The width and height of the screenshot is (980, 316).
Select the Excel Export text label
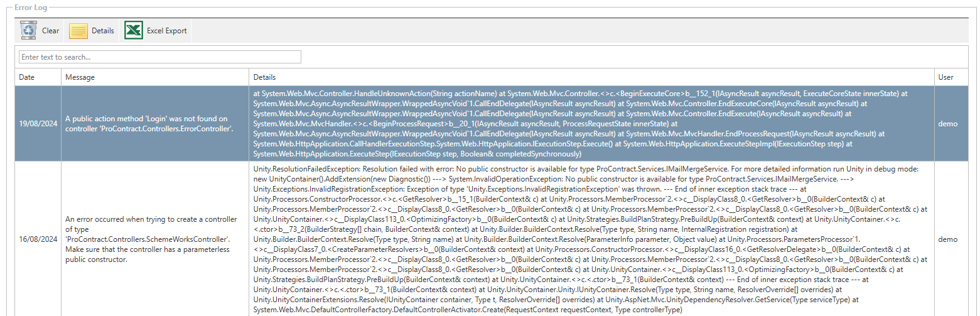pos(166,31)
